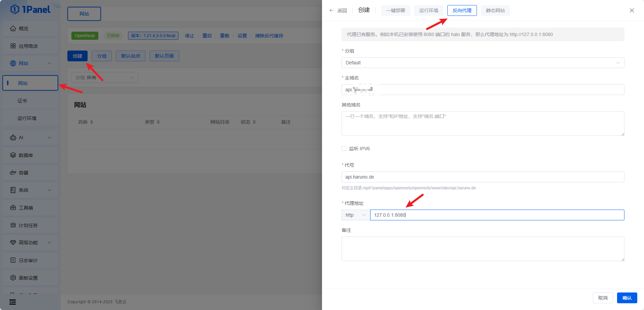Click the 概览 home icon in sidebar
Screen dimensions: 644x310
click(x=13, y=29)
